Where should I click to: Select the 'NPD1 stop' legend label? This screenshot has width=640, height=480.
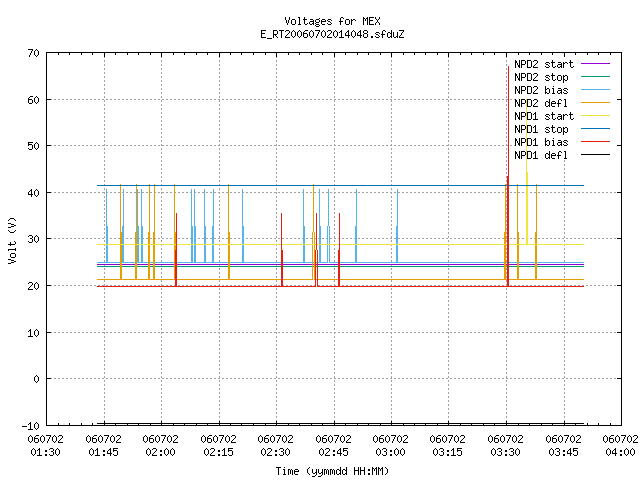pyautogui.click(x=541, y=129)
